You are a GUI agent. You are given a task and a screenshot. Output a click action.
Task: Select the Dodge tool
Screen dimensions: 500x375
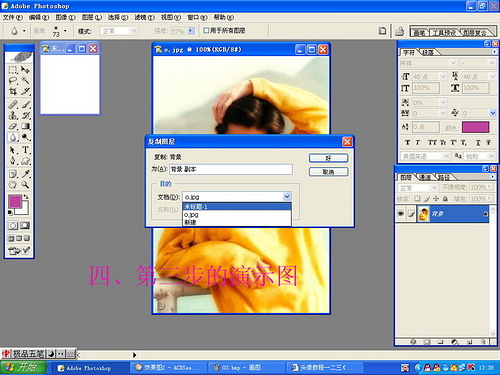tap(25, 137)
